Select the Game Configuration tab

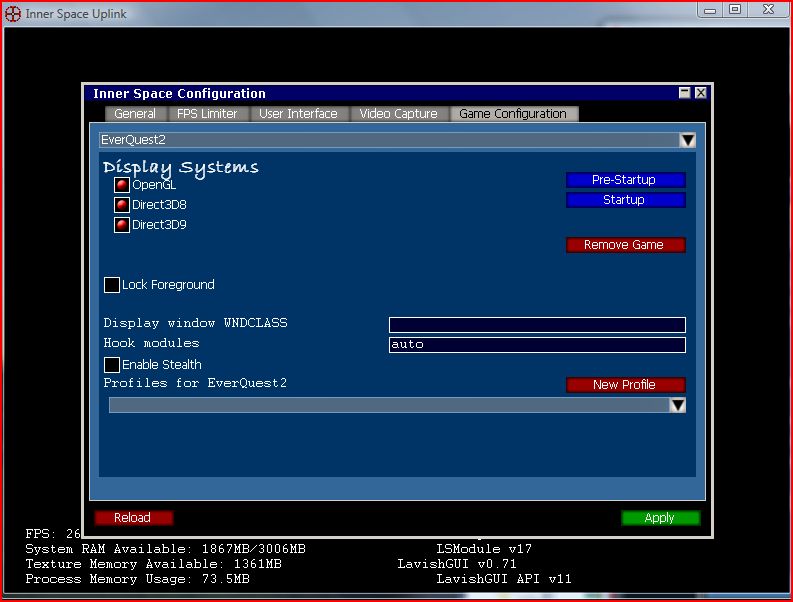[x=513, y=114]
